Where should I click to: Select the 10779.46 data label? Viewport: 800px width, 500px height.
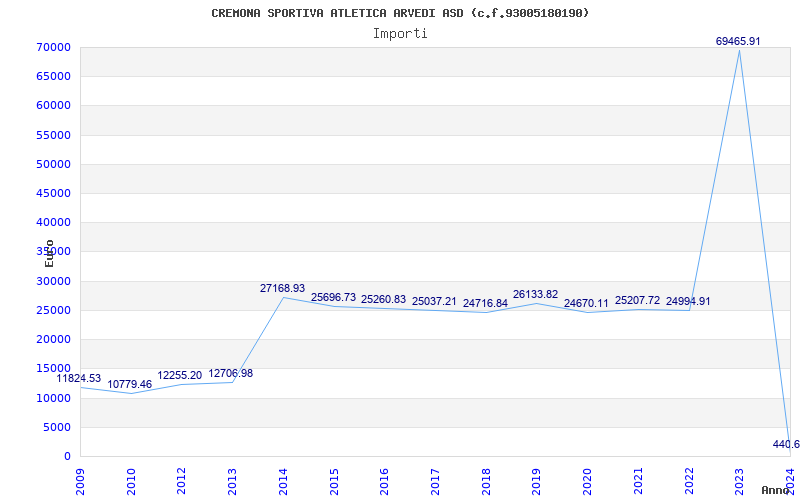coord(130,384)
